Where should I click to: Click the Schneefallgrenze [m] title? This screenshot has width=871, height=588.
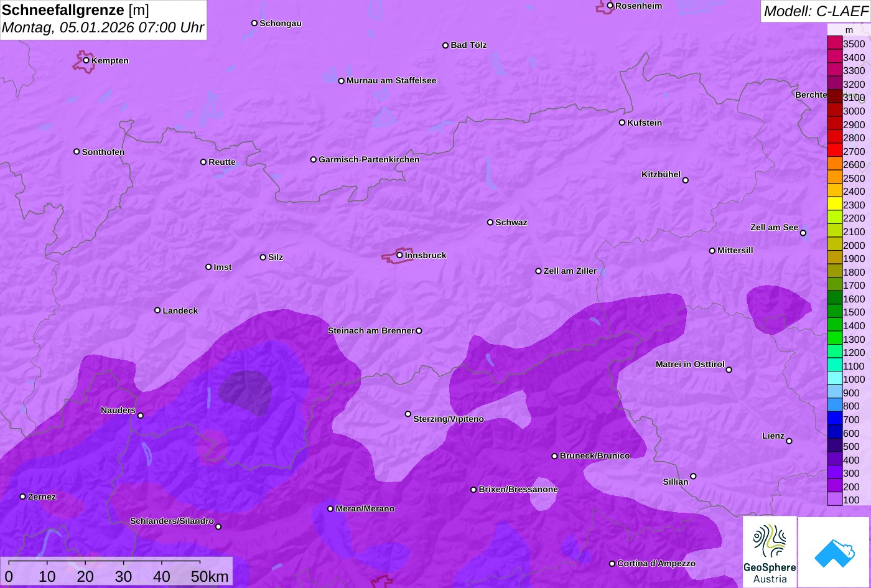[76, 11]
